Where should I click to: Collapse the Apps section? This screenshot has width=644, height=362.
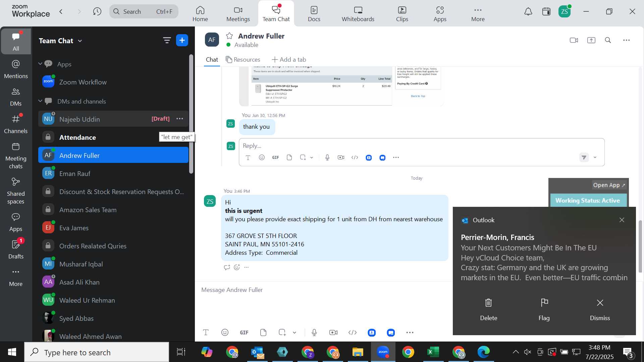click(40, 64)
